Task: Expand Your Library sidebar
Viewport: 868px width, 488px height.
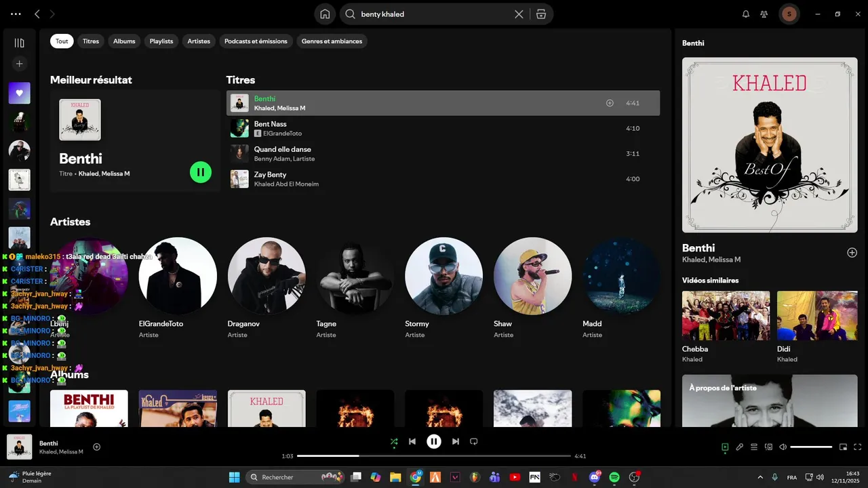Action: [x=19, y=43]
